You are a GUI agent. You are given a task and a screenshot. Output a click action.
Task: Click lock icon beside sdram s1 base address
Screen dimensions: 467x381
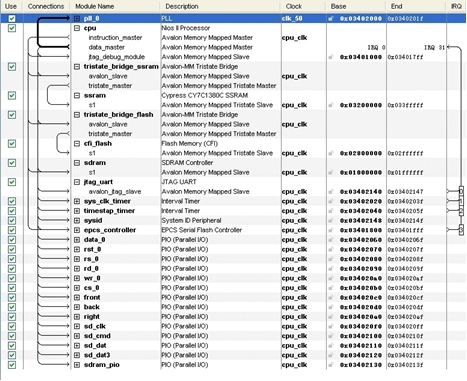click(331, 172)
